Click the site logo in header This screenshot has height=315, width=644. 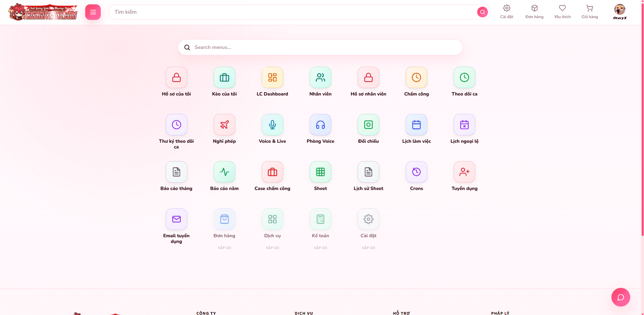pyautogui.click(x=43, y=12)
